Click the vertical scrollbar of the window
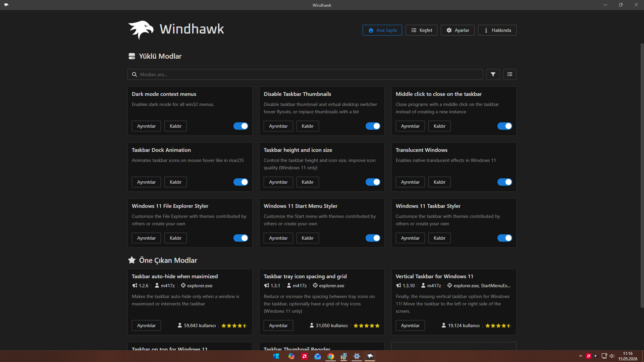Viewport: 644px width, 362px height. (x=642, y=175)
